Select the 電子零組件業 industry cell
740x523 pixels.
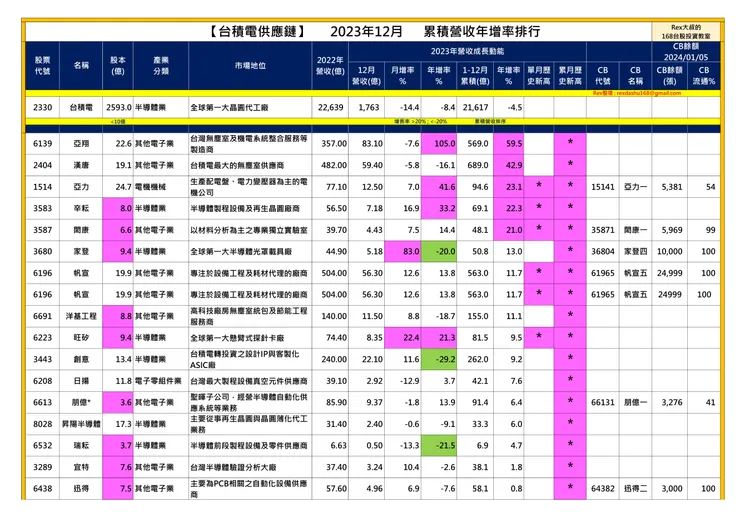161,381
